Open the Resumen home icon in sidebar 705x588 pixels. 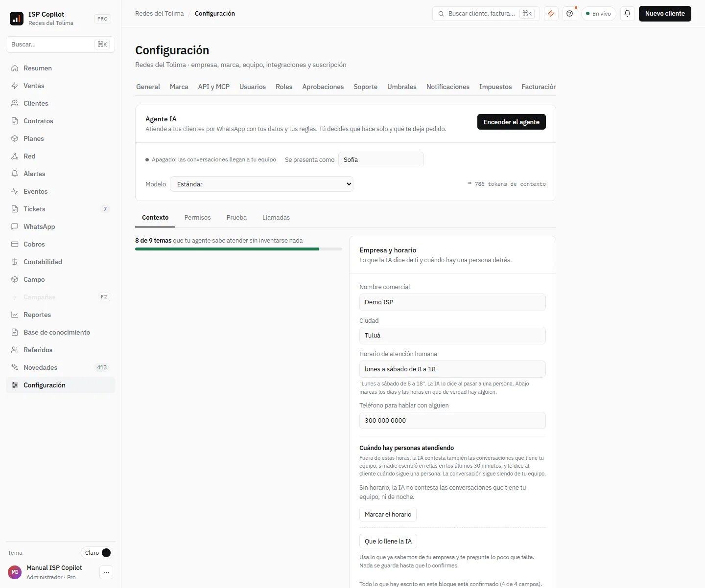point(15,68)
